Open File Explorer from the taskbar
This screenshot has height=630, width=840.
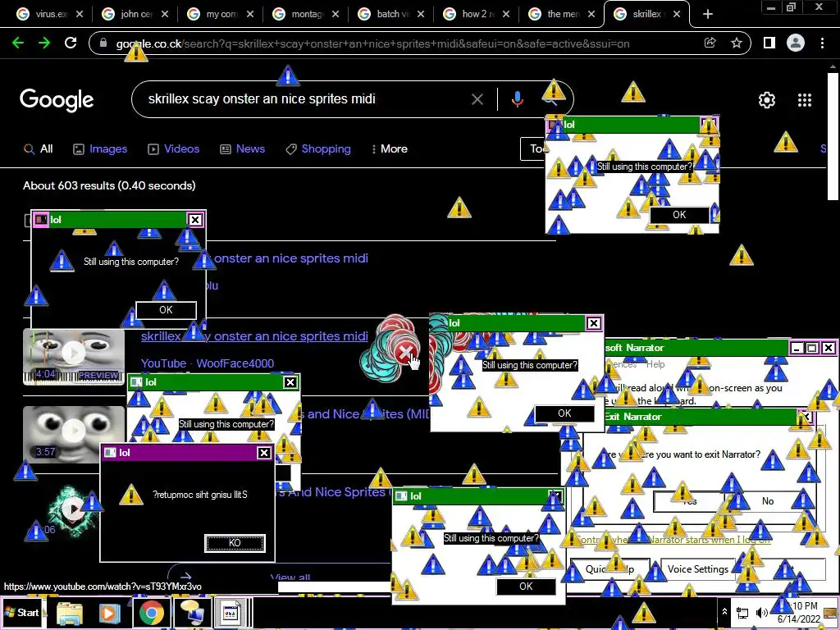70,612
